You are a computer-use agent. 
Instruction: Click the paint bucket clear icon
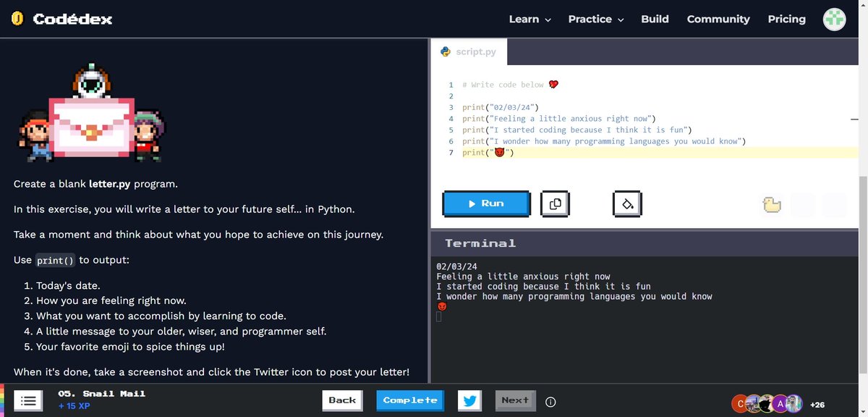pyautogui.click(x=627, y=204)
